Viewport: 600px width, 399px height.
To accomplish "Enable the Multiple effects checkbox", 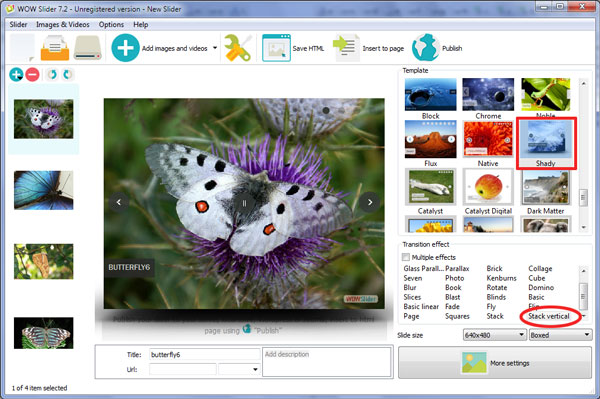I will point(406,257).
